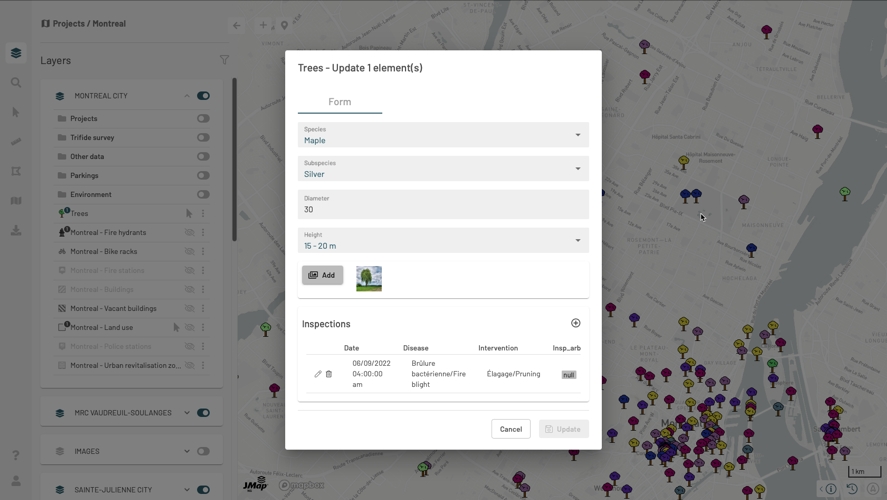Toggle the MONTREAL CITY layer group switch
This screenshot has width=887, height=500.
point(203,96)
